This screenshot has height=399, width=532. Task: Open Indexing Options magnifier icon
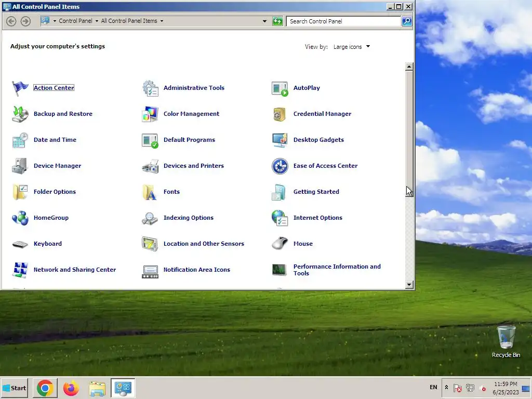(x=150, y=218)
